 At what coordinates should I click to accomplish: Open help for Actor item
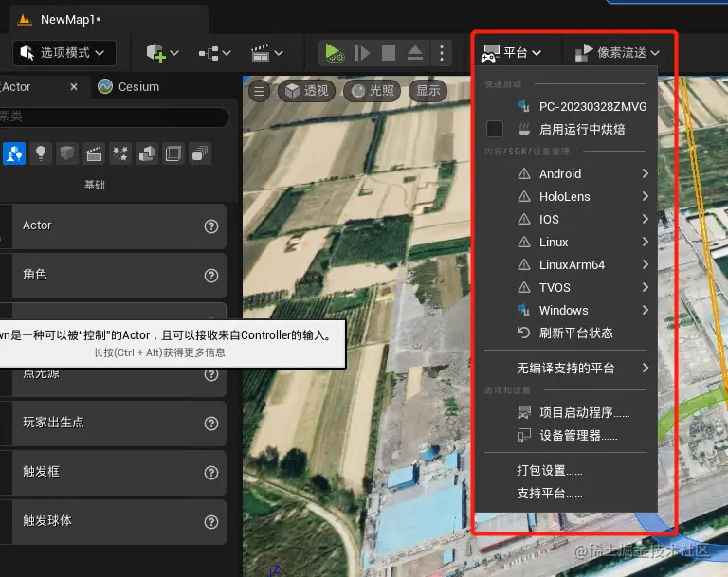click(211, 226)
